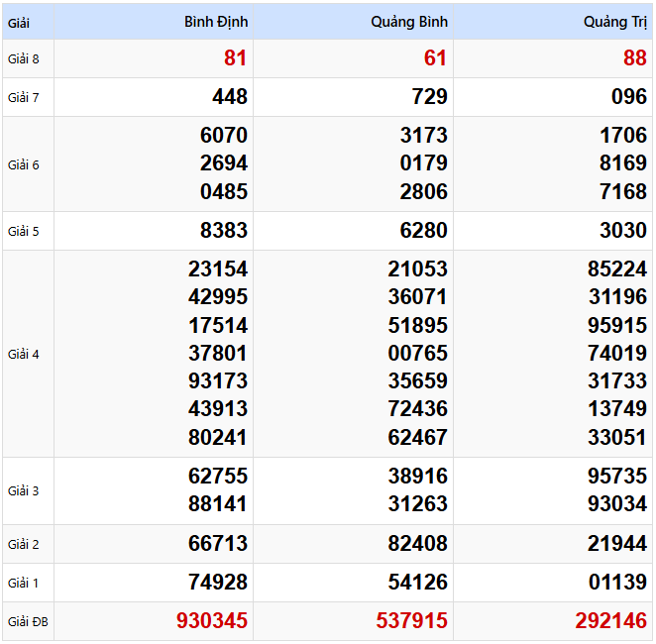Click red number 81 under Bình Định

pyautogui.click(x=235, y=58)
